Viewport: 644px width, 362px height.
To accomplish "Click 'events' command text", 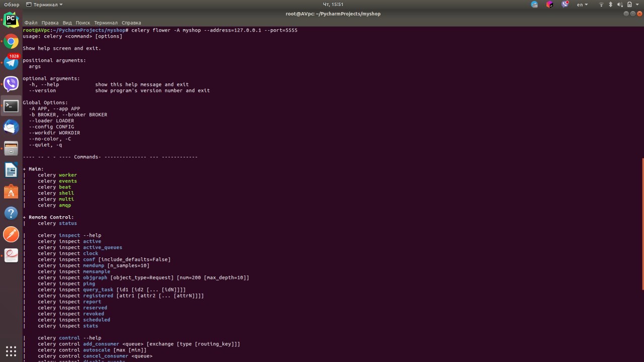I will (x=68, y=181).
